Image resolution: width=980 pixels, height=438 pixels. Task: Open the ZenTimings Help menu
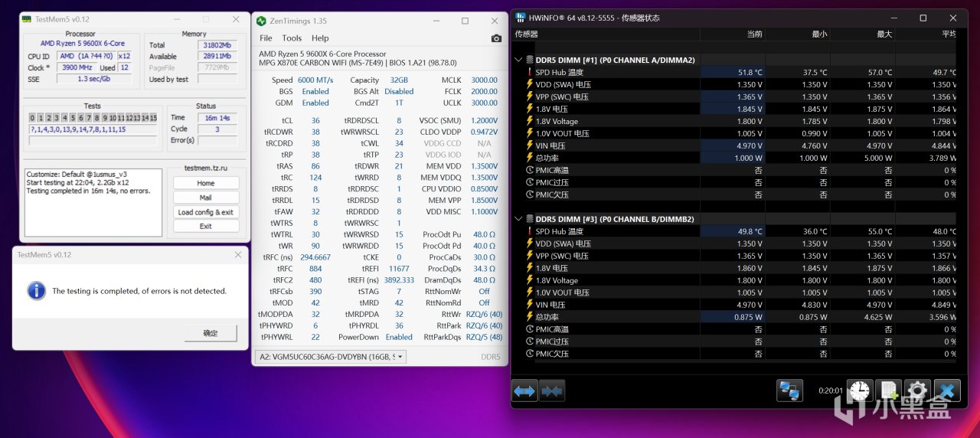tap(320, 38)
